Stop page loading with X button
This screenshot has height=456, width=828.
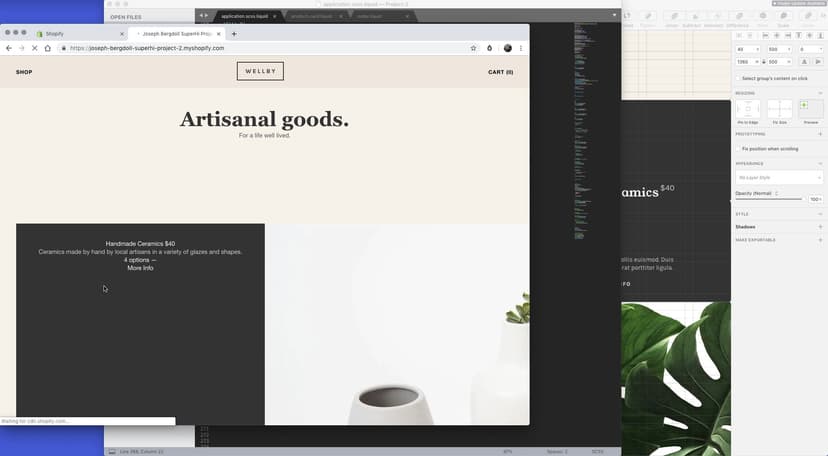coord(34,48)
